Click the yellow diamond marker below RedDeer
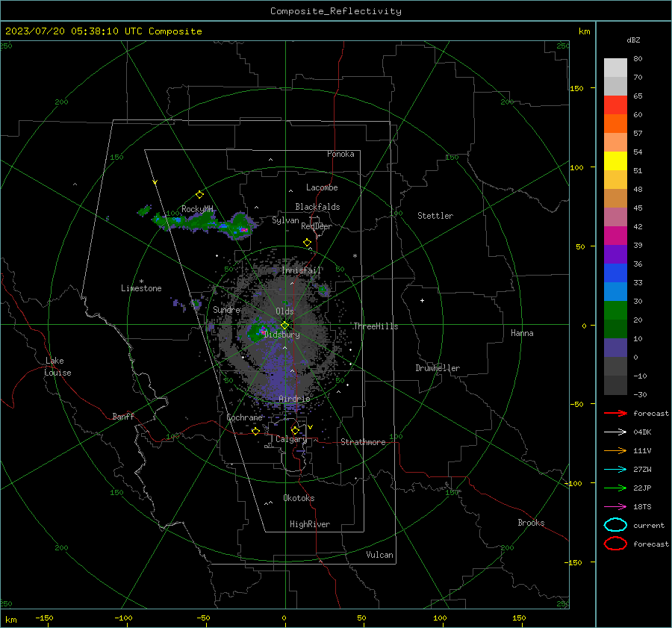The width and height of the screenshot is (672, 628). [308, 243]
